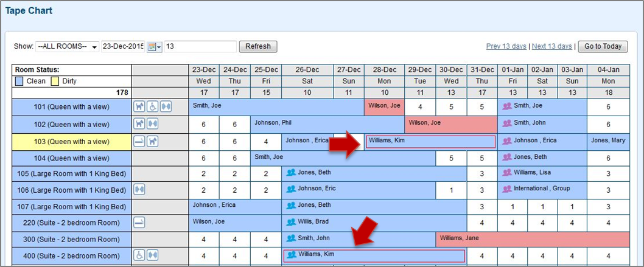Click availability cell 1 for room 107 on 02-Jan
644x267 pixels.
pos(542,206)
